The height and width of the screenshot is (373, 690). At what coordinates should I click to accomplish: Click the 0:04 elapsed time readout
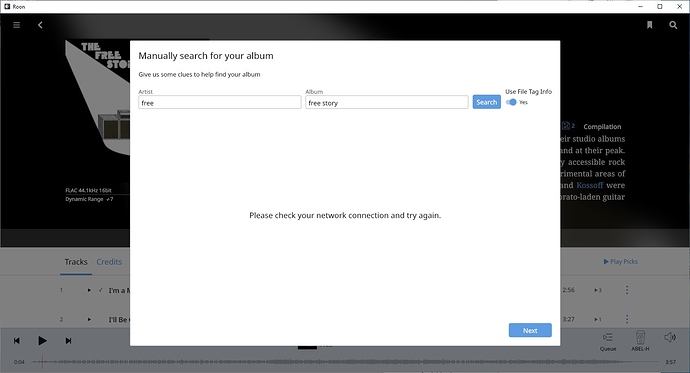click(19, 362)
